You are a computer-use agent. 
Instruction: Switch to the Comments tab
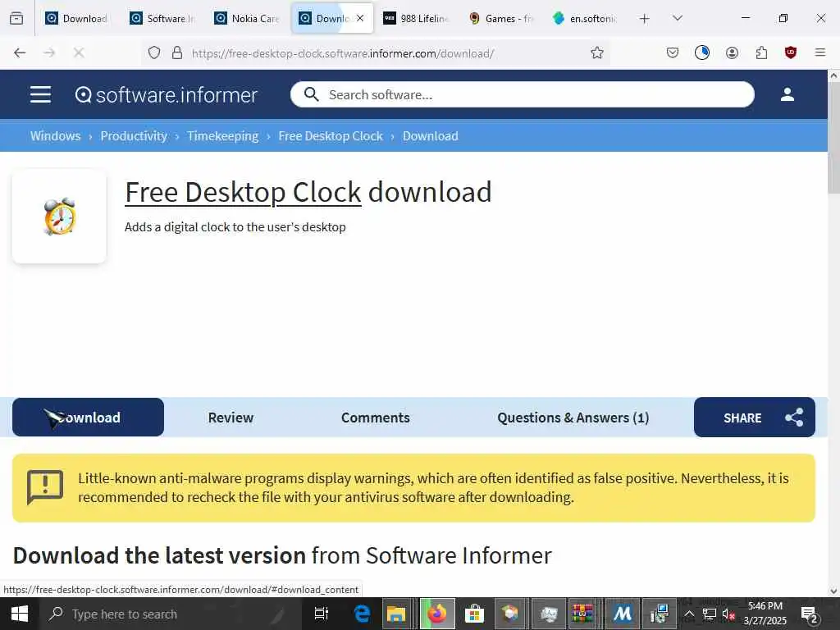376,418
